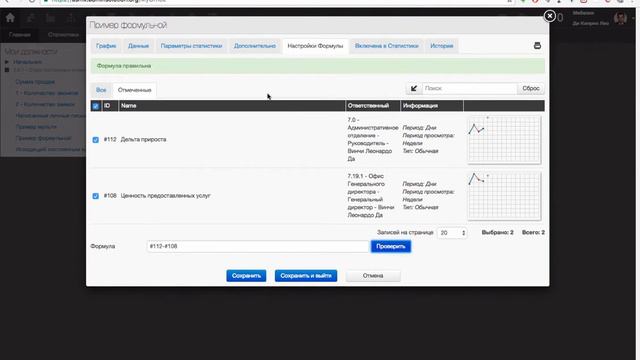Switch to the Данные tab
The width and height of the screenshot is (640, 360).
pos(138,46)
